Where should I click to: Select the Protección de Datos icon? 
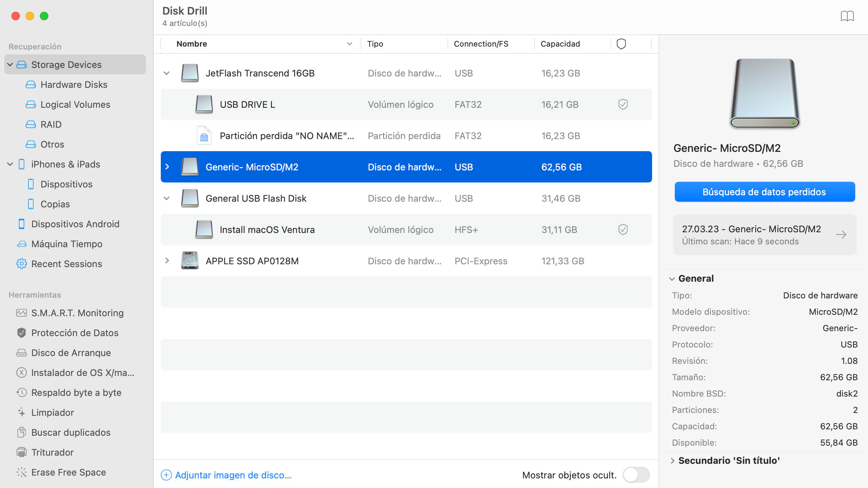coord(21,333)
